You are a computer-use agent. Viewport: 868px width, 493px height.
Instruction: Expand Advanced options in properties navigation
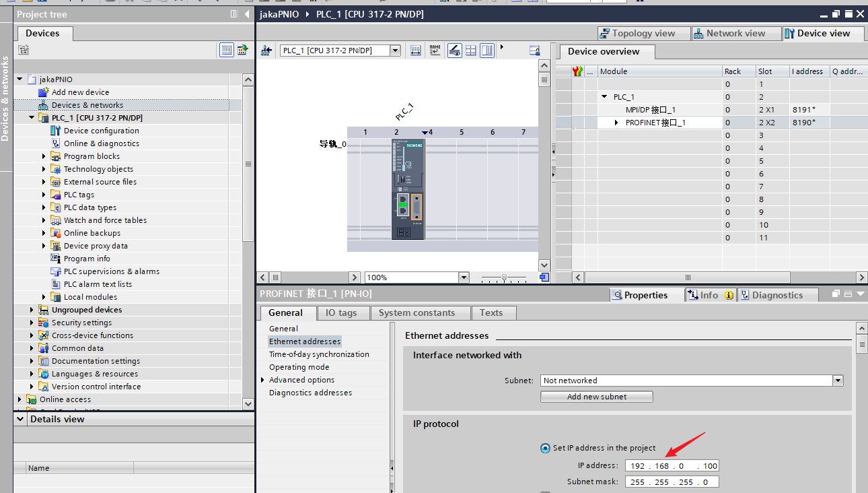point(262,381)
